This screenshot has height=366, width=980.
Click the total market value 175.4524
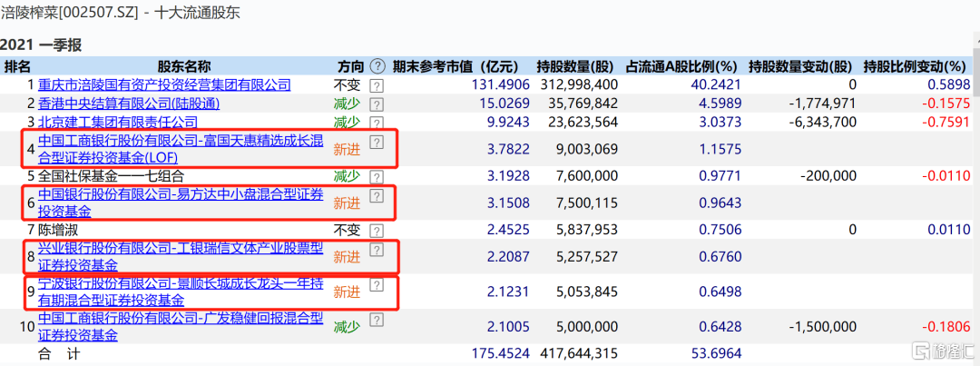501,354
